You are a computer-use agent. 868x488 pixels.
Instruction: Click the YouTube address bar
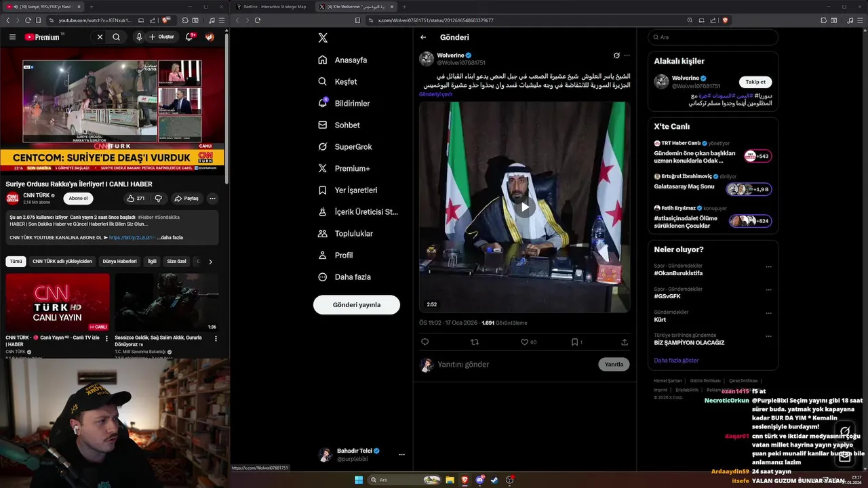[x=96, y=20]
